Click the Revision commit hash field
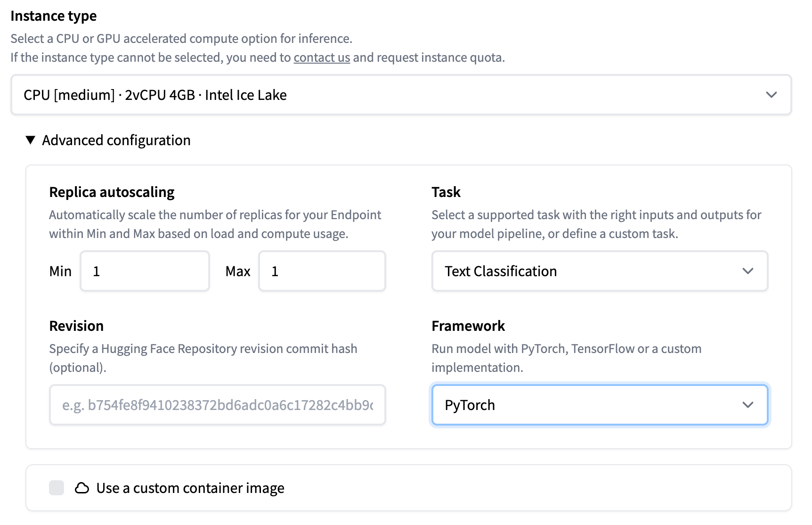The image size is (812, 525). pyautogui.click(x=217, y=405)
